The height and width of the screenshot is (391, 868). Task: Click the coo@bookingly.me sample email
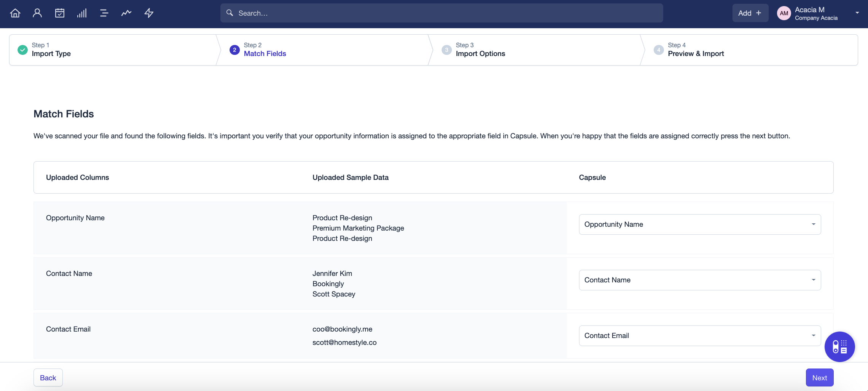click(x=342, y=329)
